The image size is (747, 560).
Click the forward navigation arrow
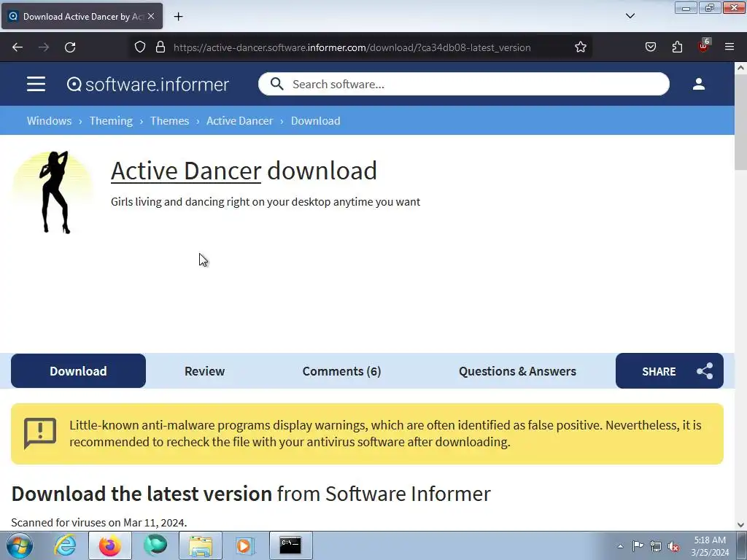click(44, 47)
